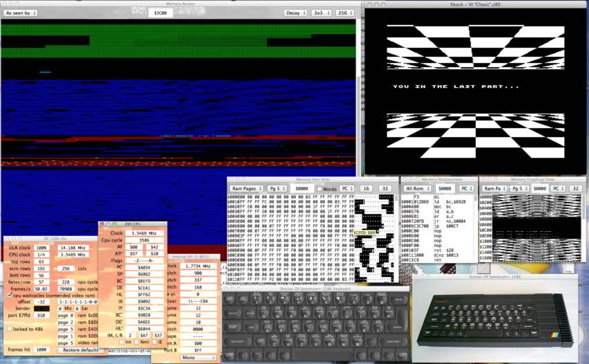The height and width of the screenshot is (364, 589).
Task: Open the Mono dropdown in AY sound window
Action: [199, 358]
